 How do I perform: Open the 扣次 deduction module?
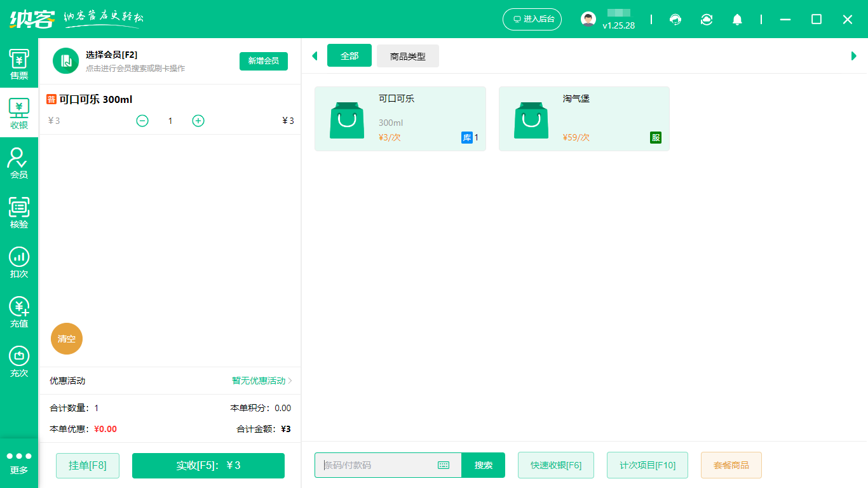coord(19,262)
